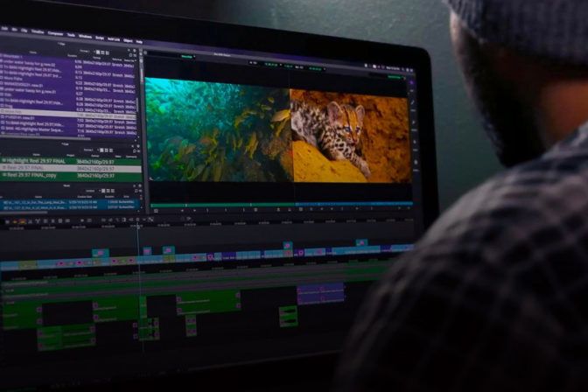Select the highlighted Reel 29.97 FINAL row
Image resolution: width=588 pixels, height=392 pixels.
tap(71, 168)
